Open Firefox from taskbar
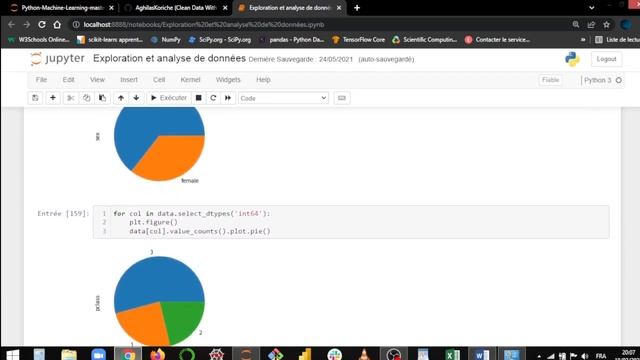This screenshot has width=640, height=360. coord(157,354)
